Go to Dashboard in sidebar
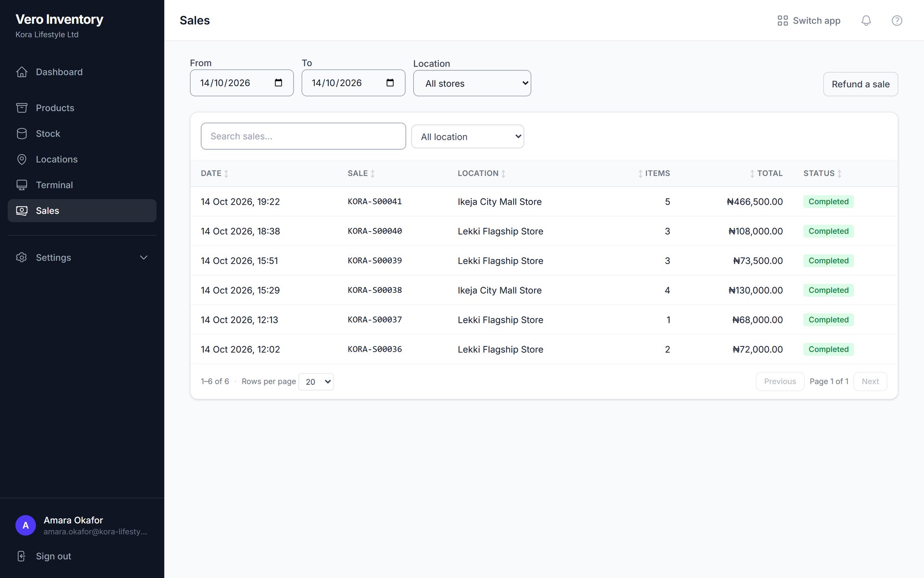This screenshot has width=924, height=578. click(x=82, y=72)
